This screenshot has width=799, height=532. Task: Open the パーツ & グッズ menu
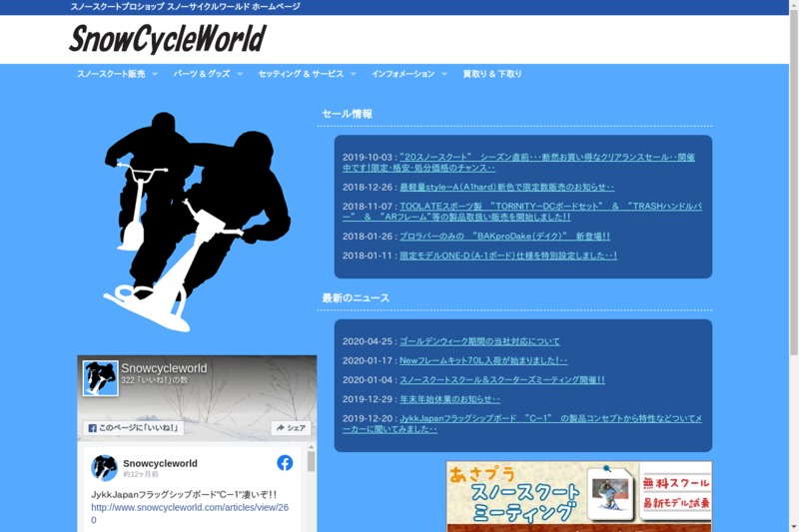[202, 74]
